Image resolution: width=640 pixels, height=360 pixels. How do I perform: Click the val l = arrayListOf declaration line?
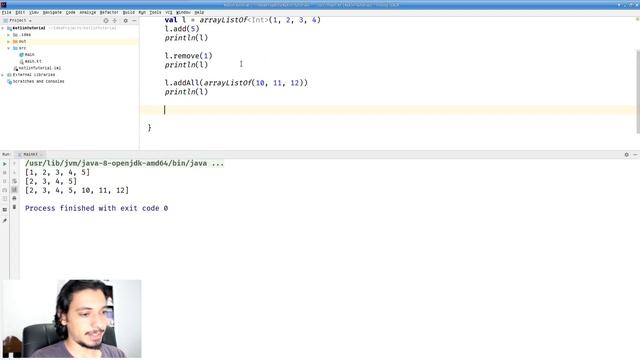click(242, 20)
